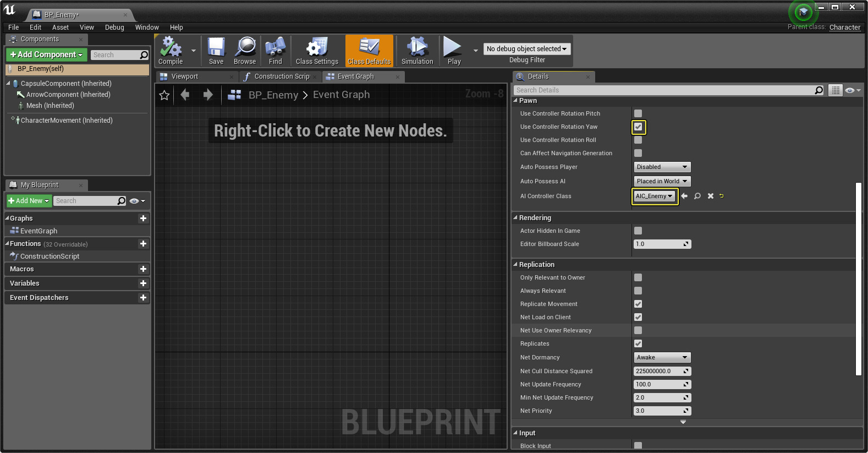868x453 pixels.
Task: Click the Add Component button
Action: (46, 54)
